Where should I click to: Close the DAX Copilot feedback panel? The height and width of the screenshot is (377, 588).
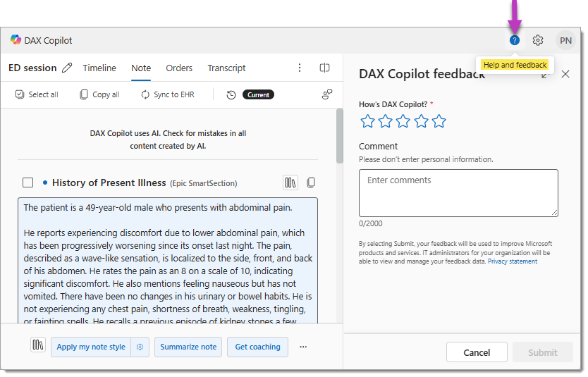[x=565, y=74]
